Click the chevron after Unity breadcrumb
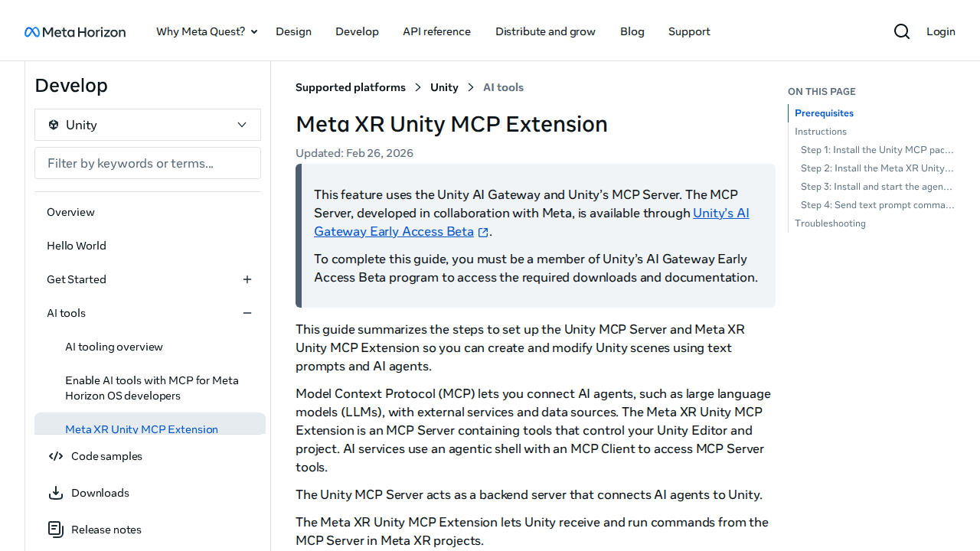This screenshot has height=551, width=980. (x=471, y=87)
